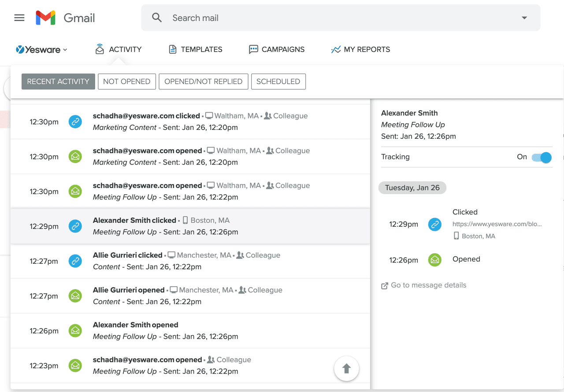The height and width of the screenshot is (392, 564).
Task: Click the scroll-to-top arrow button
Action: click(x=346, y=368)
